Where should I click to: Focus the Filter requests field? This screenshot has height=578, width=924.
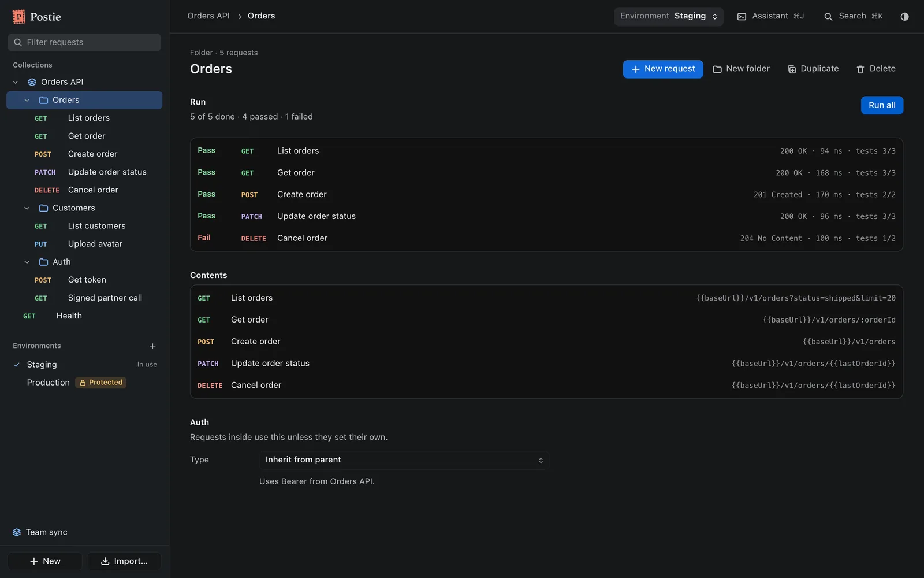(x=84, y=42)
